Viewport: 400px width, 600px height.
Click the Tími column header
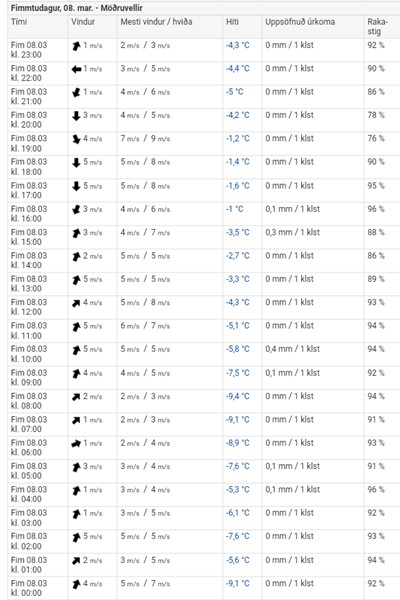(x=19, y=21)
